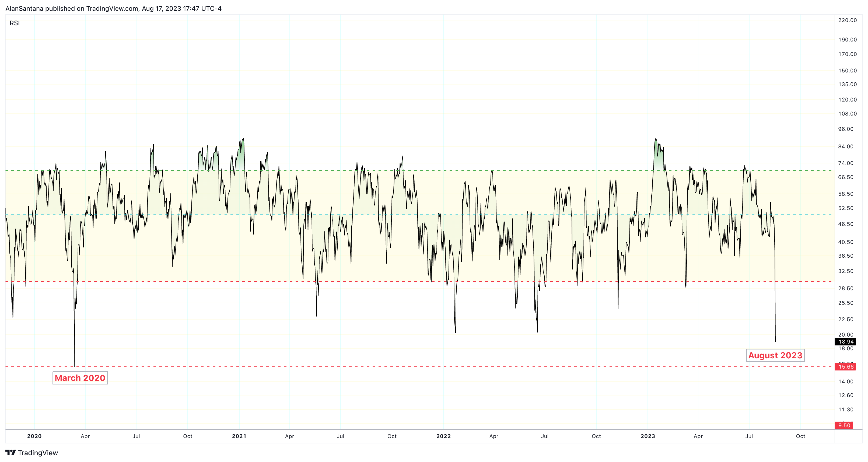
Task: Click the 170.00 price axis label
Action: point(848,54)
